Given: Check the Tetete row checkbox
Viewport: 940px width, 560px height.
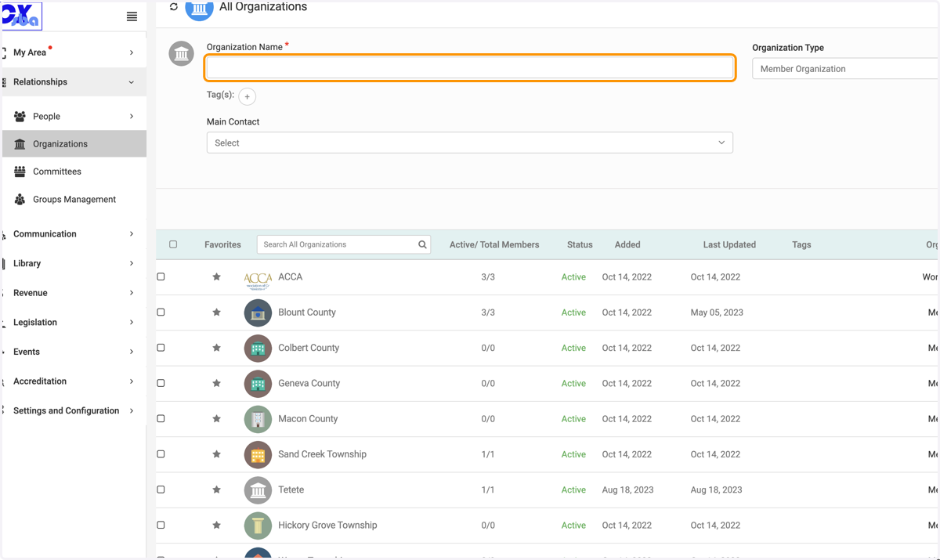Looking at the screenshot, I should [161, 489].
